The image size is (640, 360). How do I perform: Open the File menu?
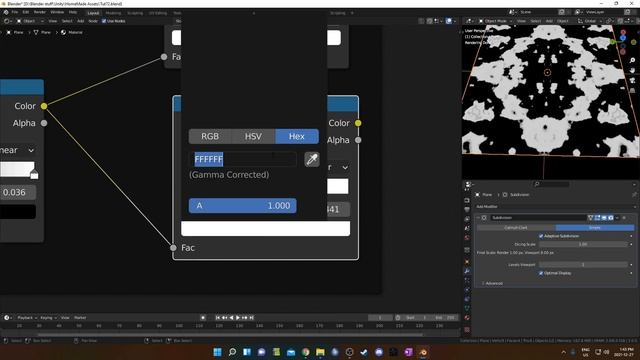[x=15, y=12]
